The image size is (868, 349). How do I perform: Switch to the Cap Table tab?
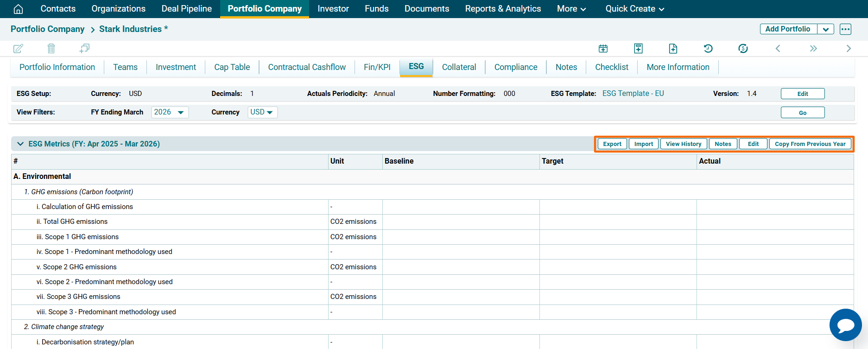pos(232,67)
